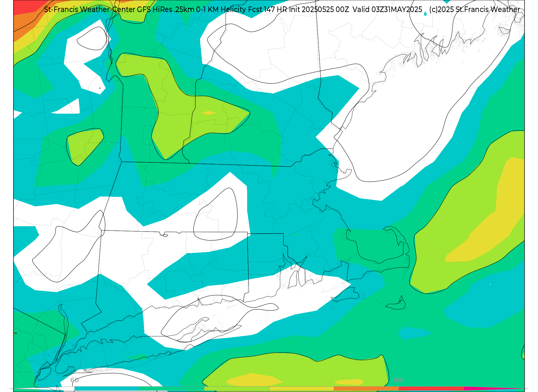The height and width of the screenshot is (392, 538).
Task: Click the red color scale segment
Action: coord(431,389)
